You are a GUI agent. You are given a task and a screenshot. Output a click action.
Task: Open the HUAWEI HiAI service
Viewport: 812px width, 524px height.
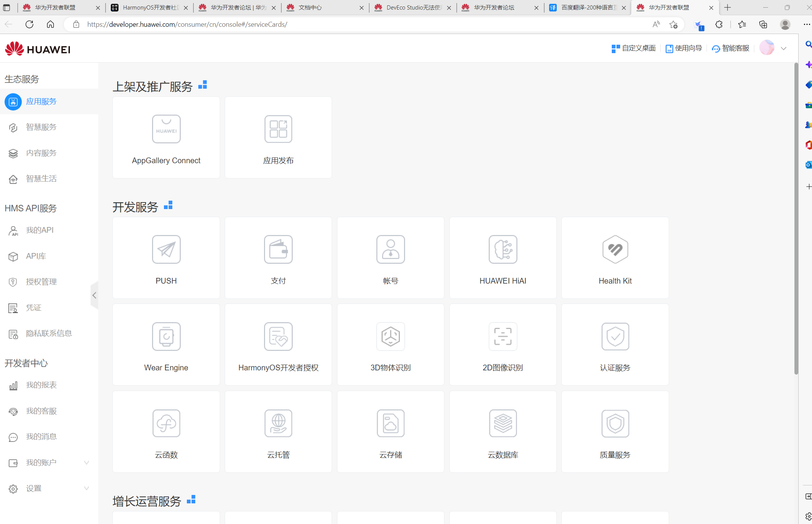pyautogui.click(x=503, y=258)
